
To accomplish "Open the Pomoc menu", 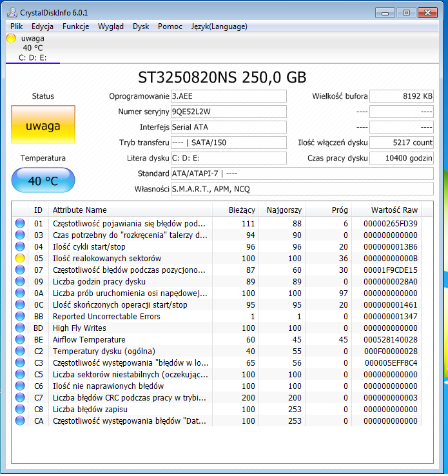I will tap(170, 26).
